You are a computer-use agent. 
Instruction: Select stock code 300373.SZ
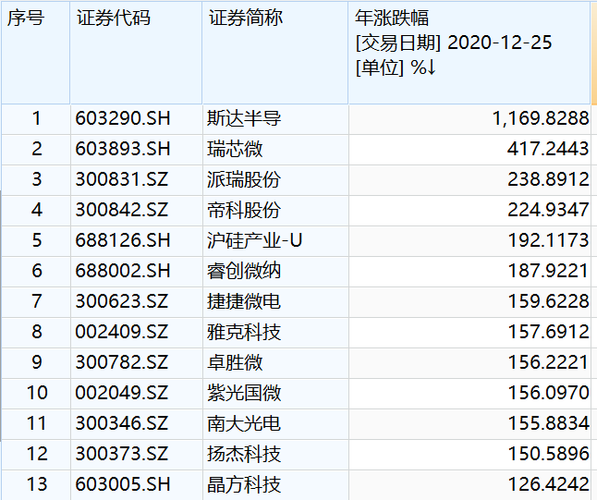(x=122, y=454)
